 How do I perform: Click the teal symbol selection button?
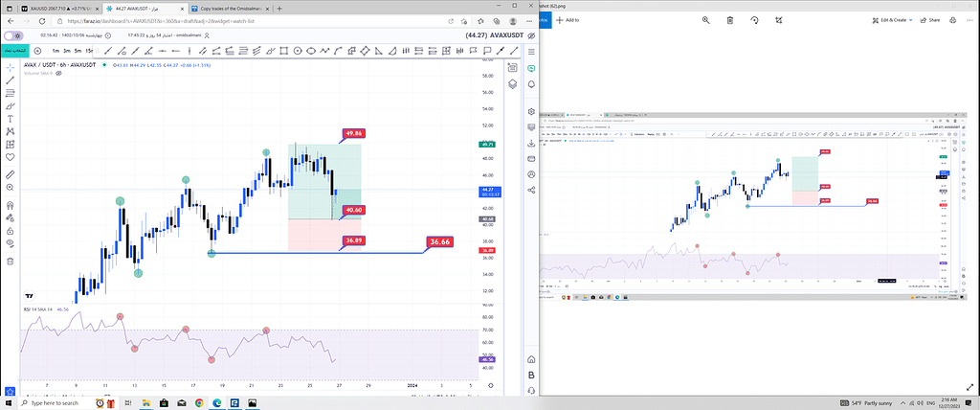(13, 51)
